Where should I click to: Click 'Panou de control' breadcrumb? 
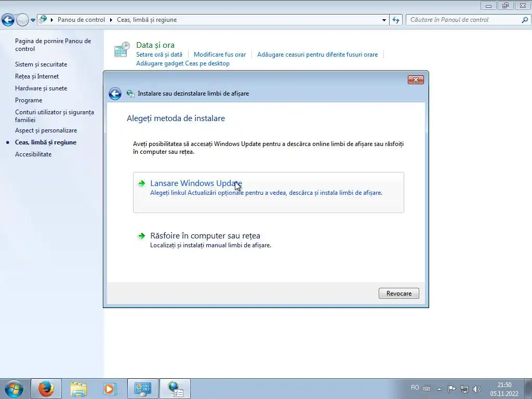(81, 20)
